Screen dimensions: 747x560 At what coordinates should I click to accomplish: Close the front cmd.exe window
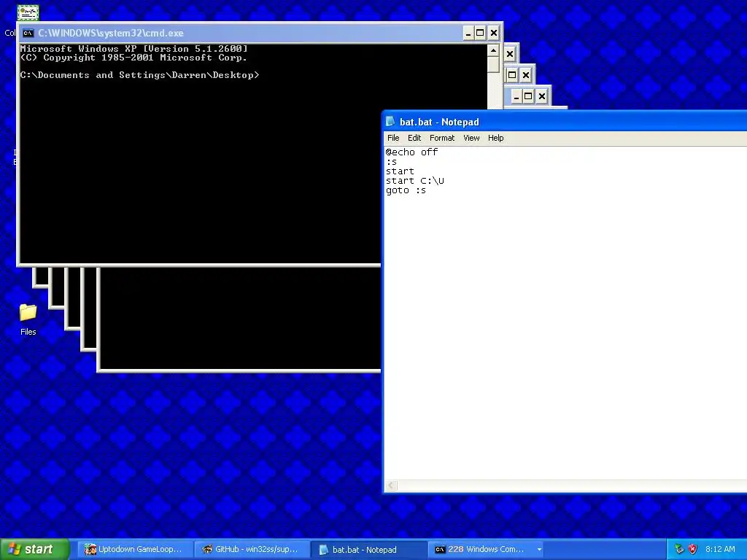[494, 33]
